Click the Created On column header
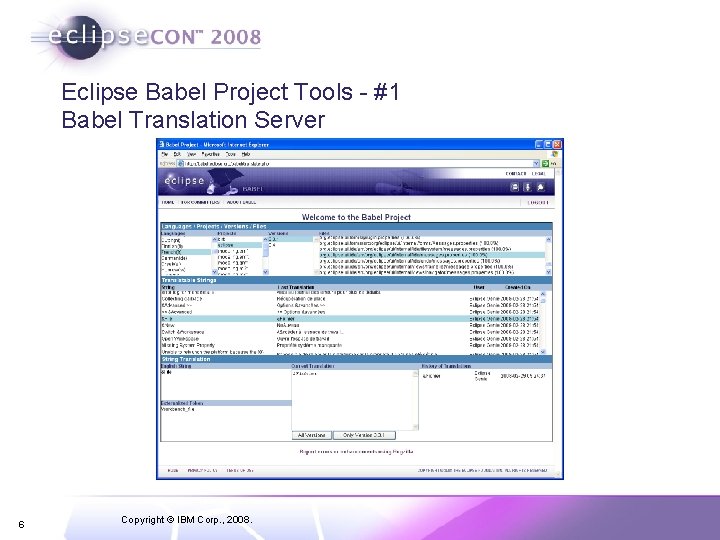The image size is (720, 540). (x=518, y=287)
